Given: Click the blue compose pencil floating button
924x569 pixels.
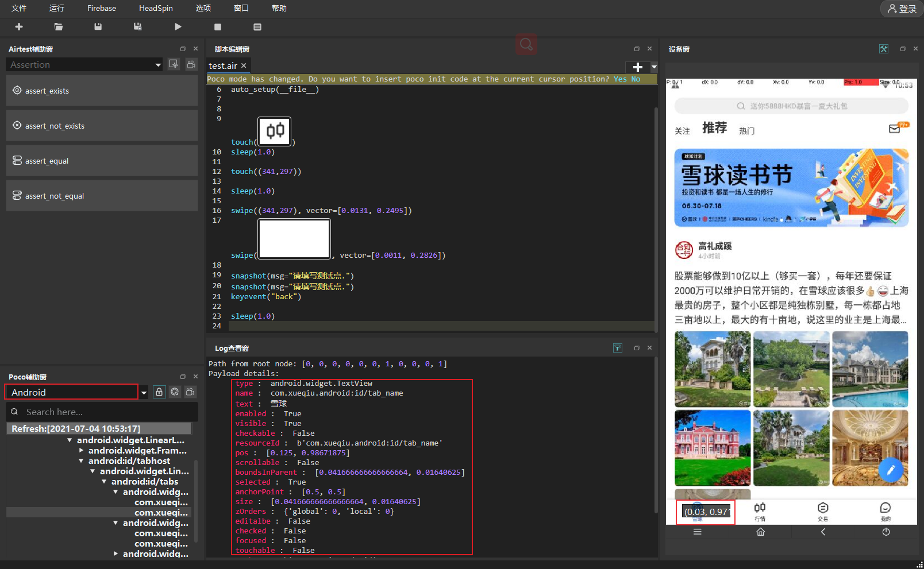Looking at the screenshot, I should [x=891, y=470].
